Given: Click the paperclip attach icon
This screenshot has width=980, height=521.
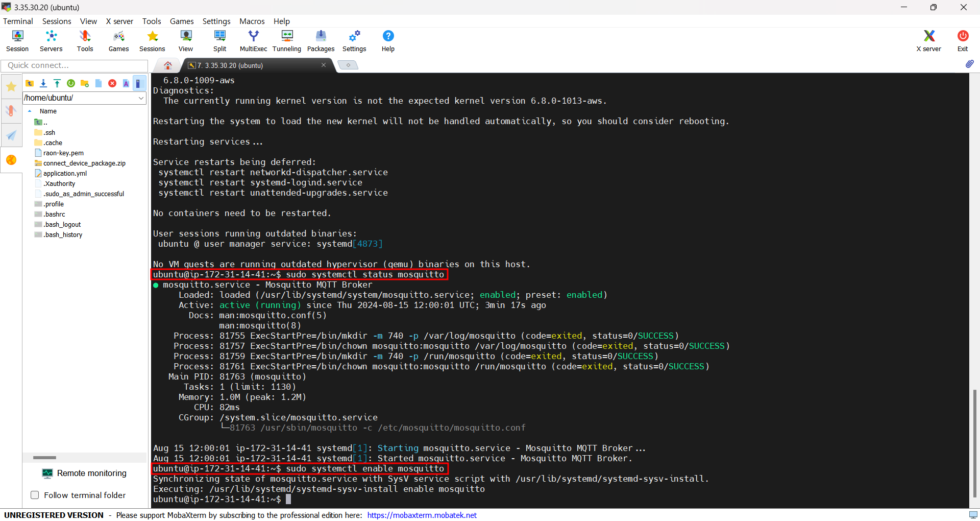Looking at the screenshot, I should point(969,64).
